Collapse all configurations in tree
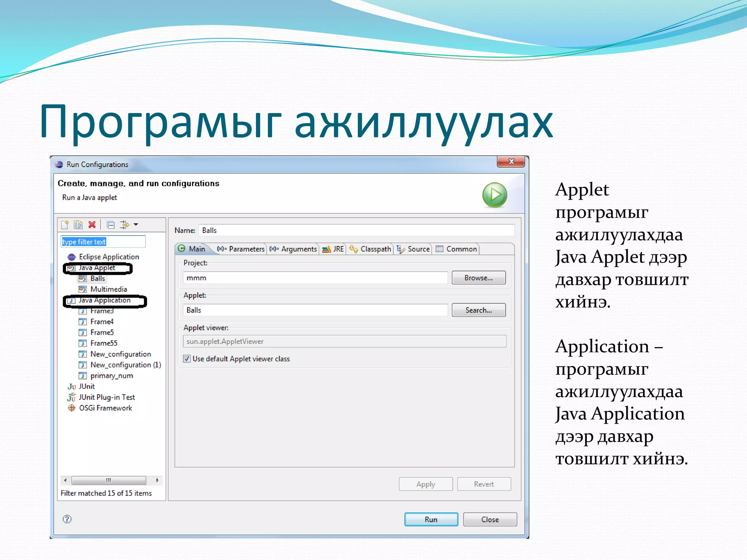This screenshot has height=560, width=747. (x=111, y=225)
